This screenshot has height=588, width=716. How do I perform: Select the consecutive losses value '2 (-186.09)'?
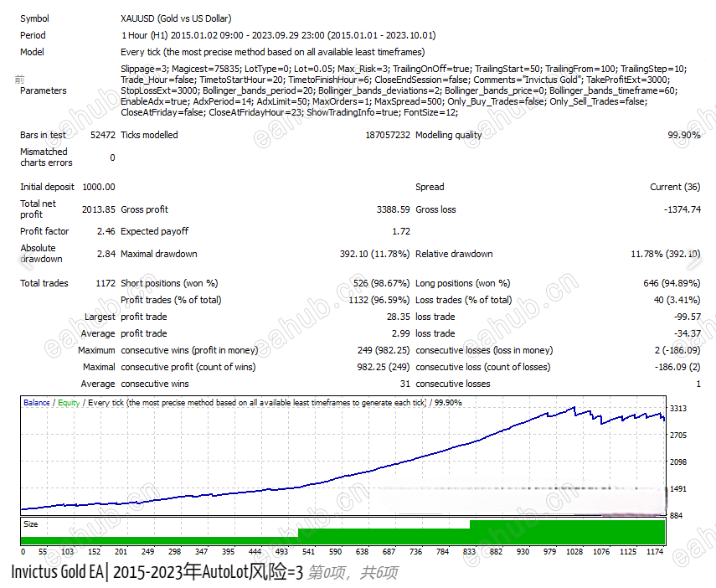tap(677, 350)
